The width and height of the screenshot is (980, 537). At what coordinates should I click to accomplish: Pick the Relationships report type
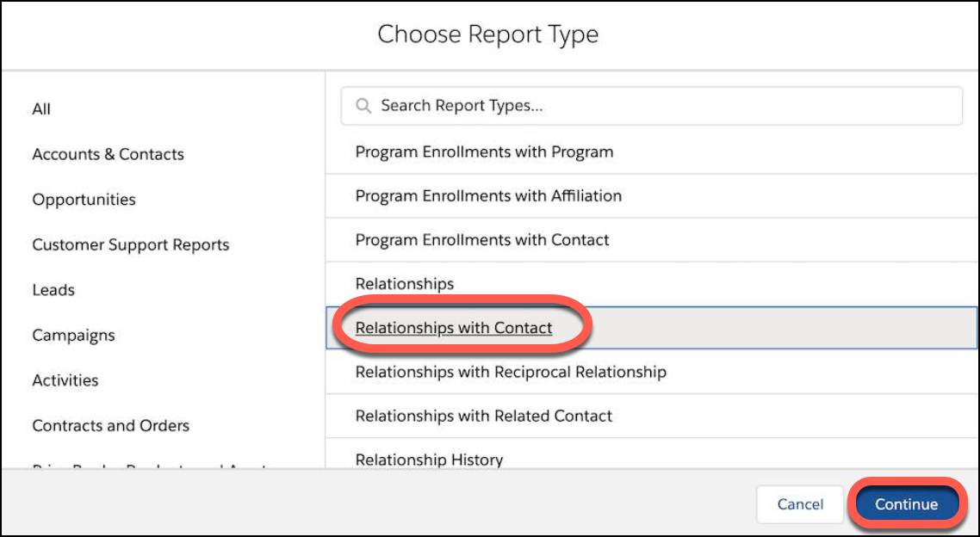(405, 283)
